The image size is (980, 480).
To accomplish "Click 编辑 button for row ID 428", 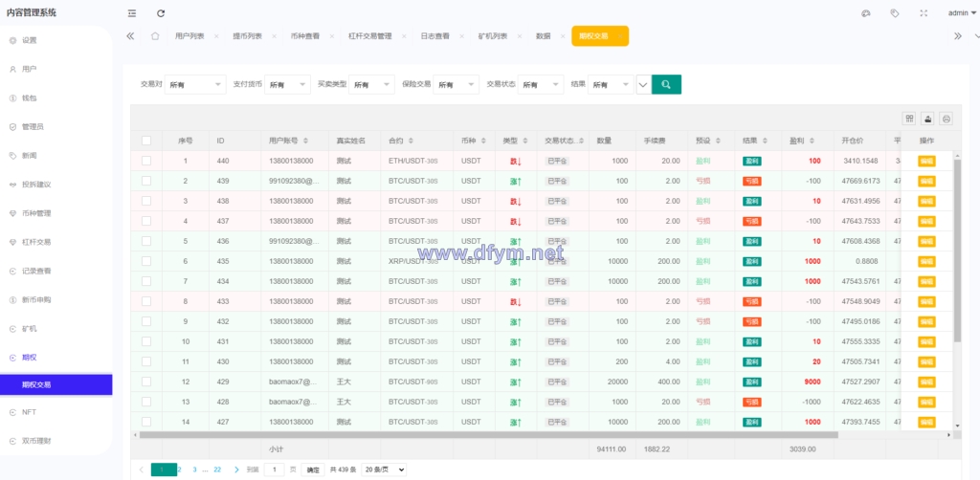I will point(926,402).
